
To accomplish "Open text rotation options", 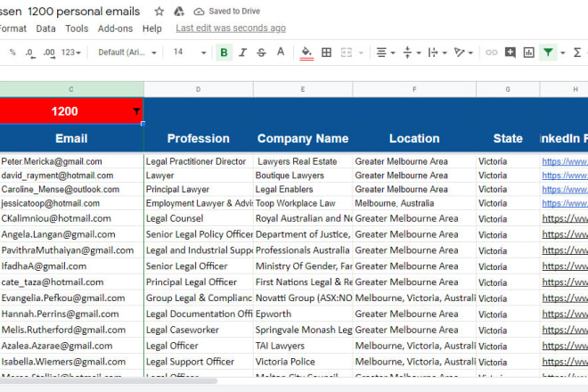I will click(463, 53).
